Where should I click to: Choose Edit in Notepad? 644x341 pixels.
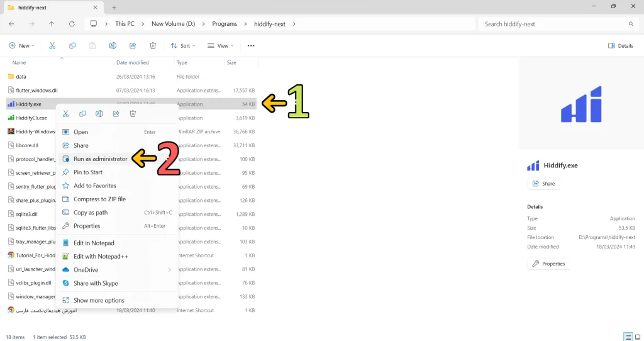117,243
